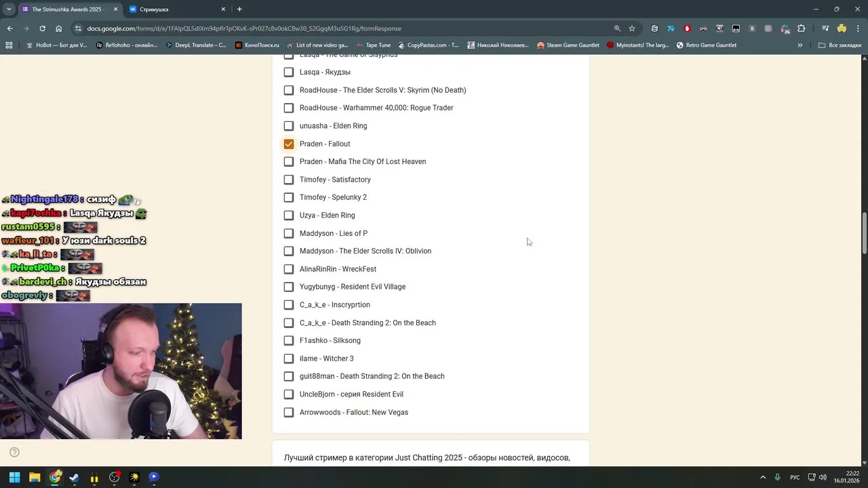Open the apps grid in bookmarks bar
The image size is (868, 488).
pyautogui.click(x=9, y=45)
